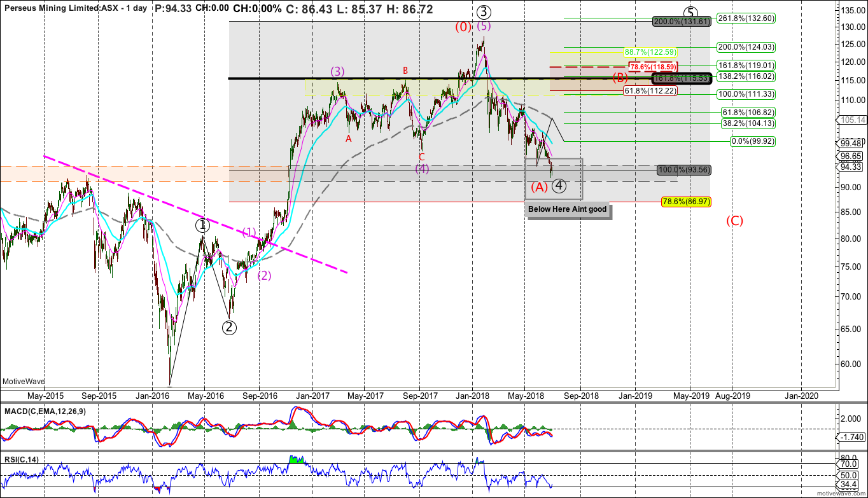Click the 61.8%(106.82) Fibonacci label
This screenshot has width=868, height=498.
pos(747,112)
